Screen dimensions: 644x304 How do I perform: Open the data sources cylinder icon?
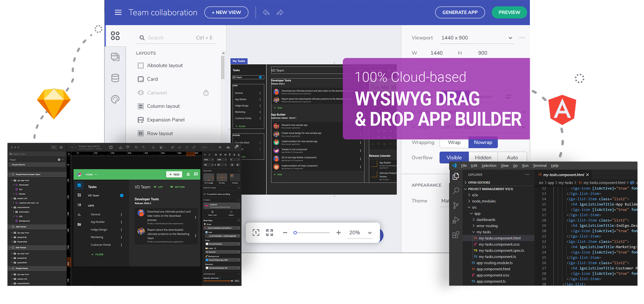click(115, 78)
